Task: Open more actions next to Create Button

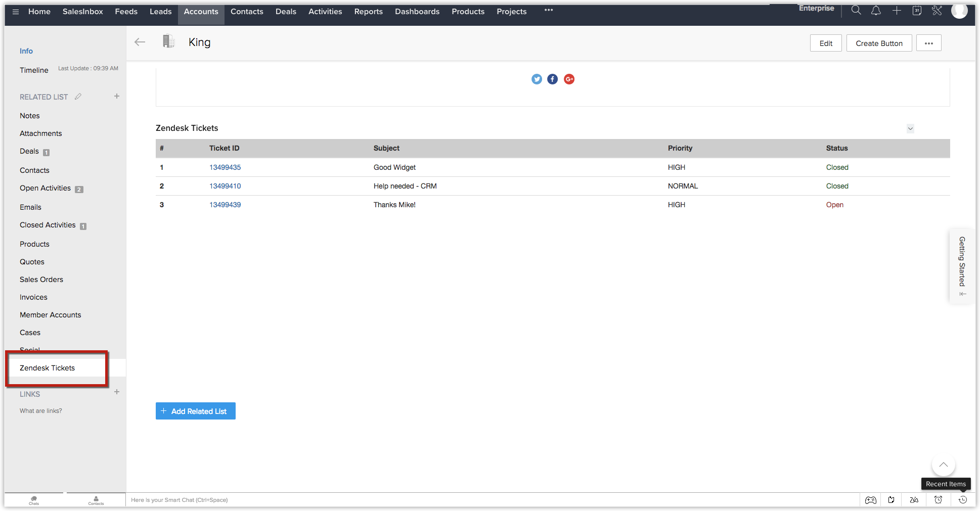Action: coord(928,43)
